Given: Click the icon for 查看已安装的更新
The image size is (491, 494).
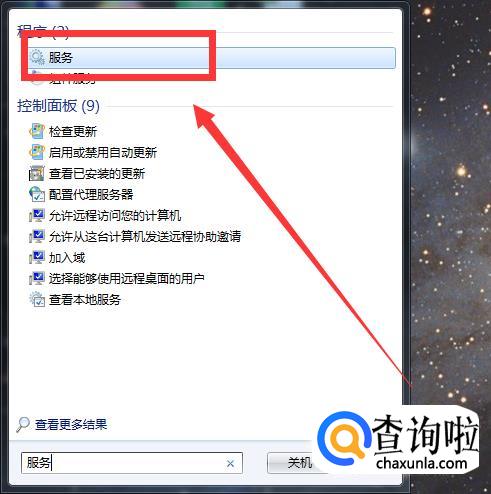Looking at the screenshot, I should click(37, 173).
